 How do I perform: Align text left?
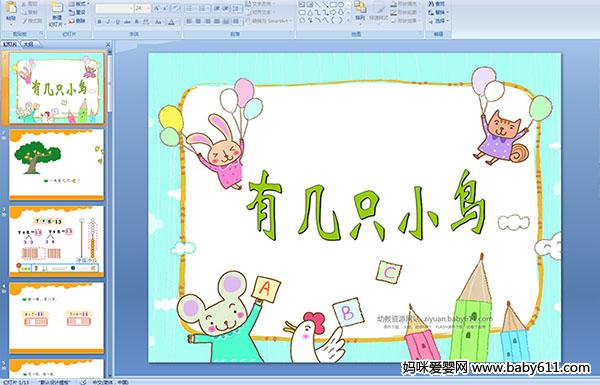tap(189, 21)
